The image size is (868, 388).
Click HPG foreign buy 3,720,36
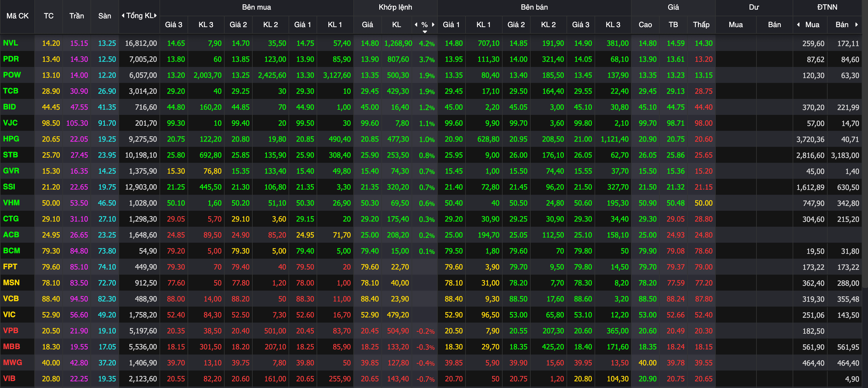(x=810, y=140)
